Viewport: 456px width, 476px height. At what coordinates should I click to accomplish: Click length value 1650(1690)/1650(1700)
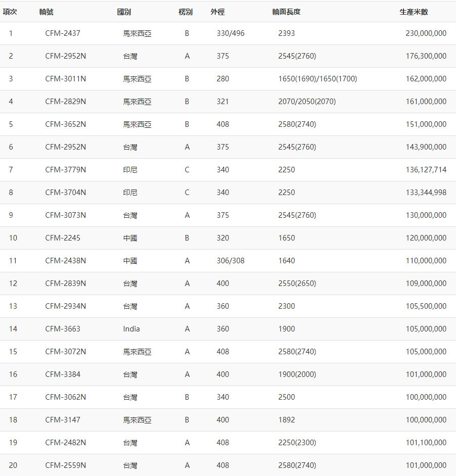317,79
